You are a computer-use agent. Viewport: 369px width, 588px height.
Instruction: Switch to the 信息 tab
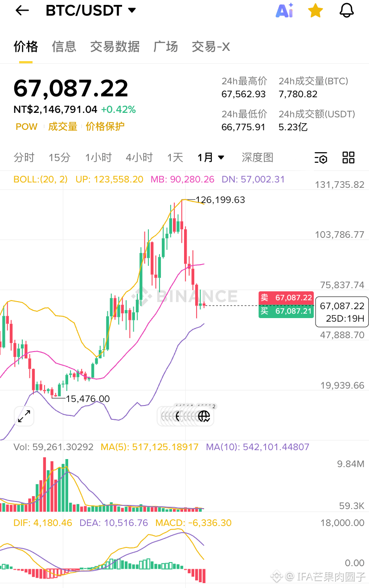tap(64, 46)
